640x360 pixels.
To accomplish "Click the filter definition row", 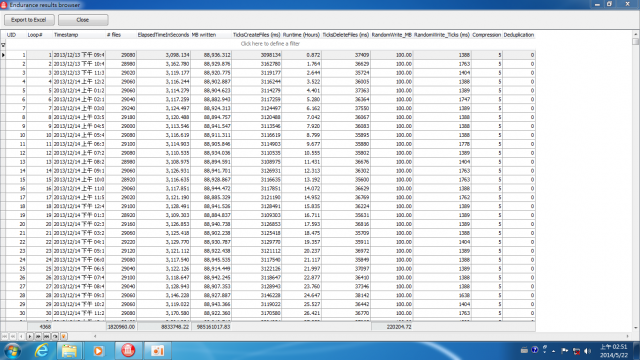I will pos(270,44).
